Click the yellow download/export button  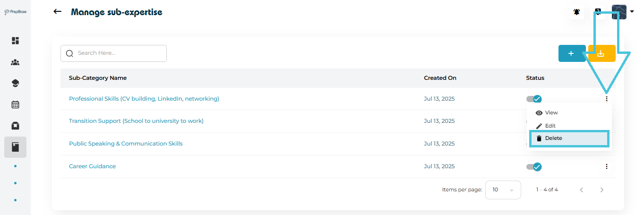(x=601, y=53)
